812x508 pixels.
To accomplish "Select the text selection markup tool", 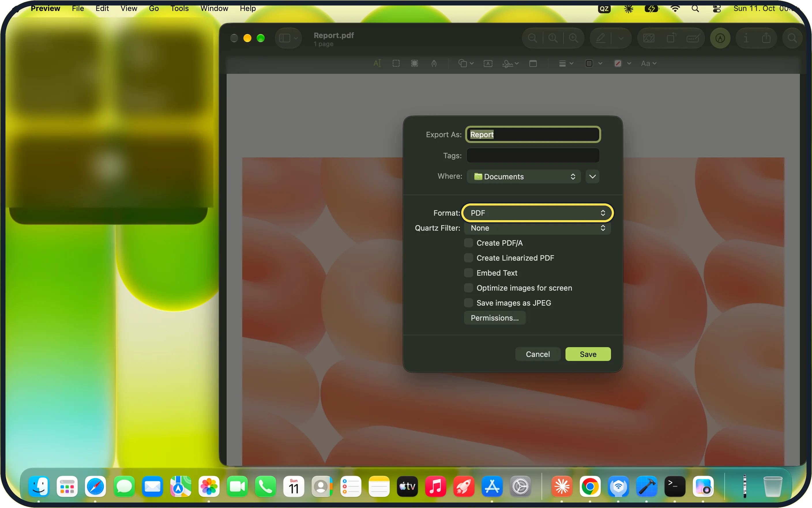I will click(377, 63).
